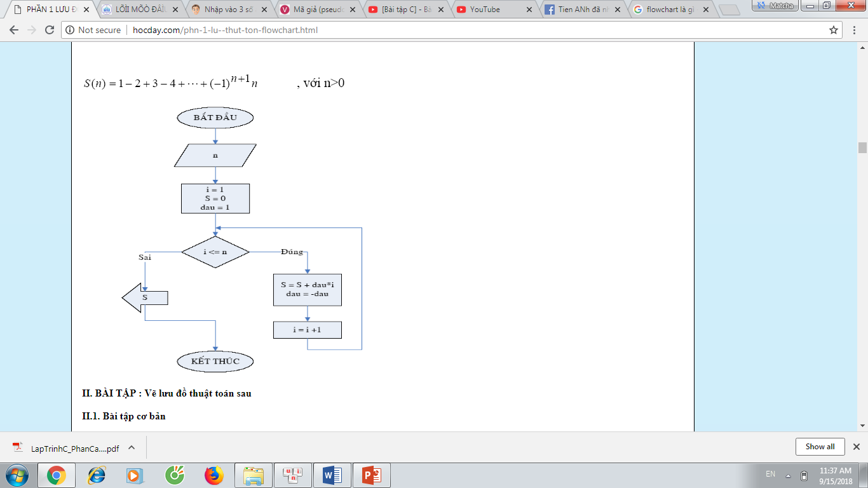The width and height of the screenshot is (868, 488).
Task: Click the page scrollbar up arrow
Action: pyautogui.click(x=862, y=47)
